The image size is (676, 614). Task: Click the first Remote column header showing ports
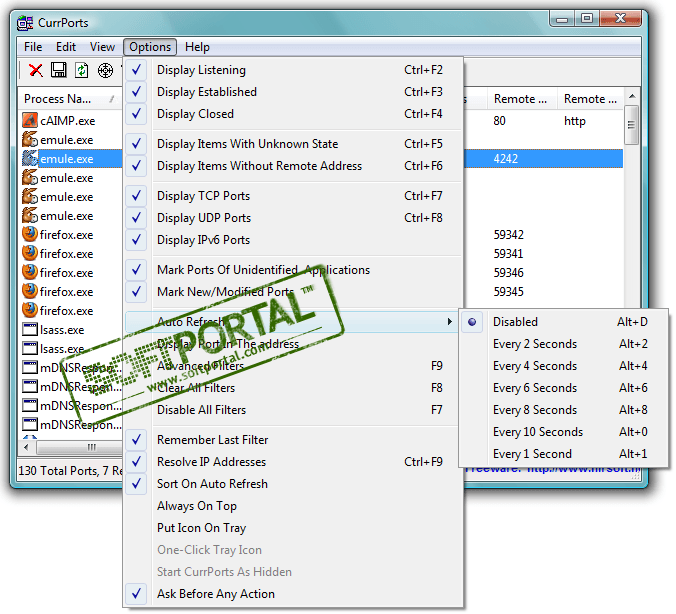tap(522, 99)
